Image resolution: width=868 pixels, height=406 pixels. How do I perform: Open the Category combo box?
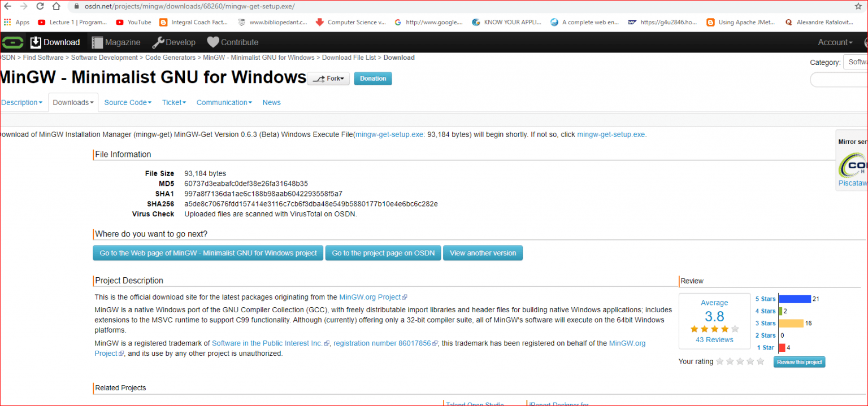click(x=857, y=62)
